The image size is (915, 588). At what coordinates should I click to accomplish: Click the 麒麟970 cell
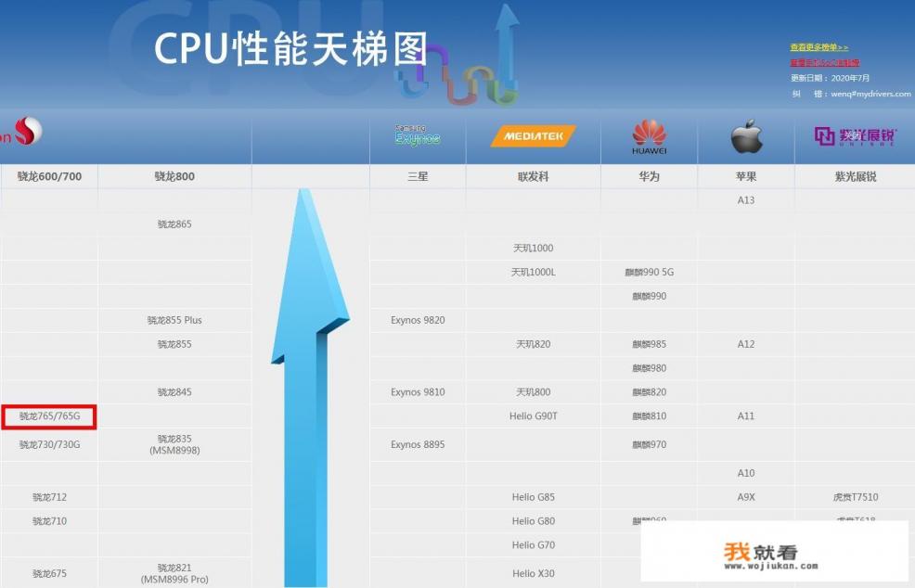649,444
